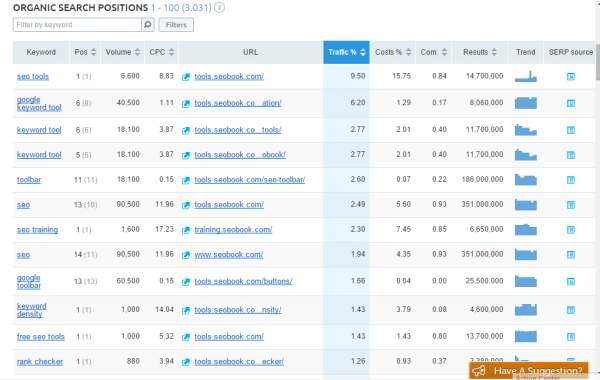View SERP source icon for google keyword tool row
Viewport: 600px width, 380px height.
tap(571, 103)
